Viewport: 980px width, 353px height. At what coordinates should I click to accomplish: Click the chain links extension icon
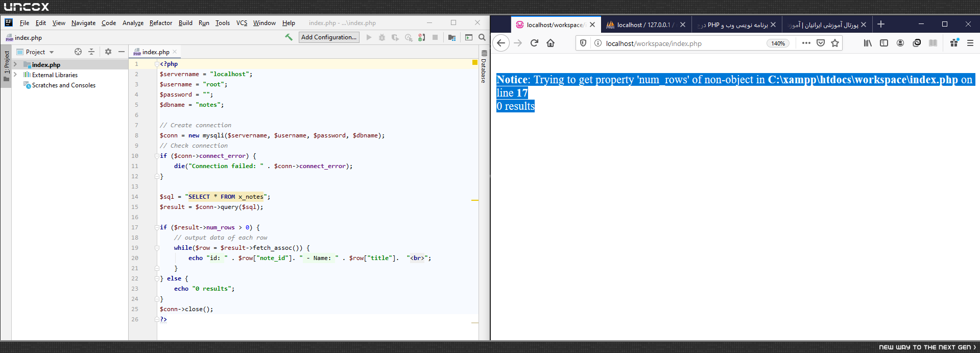[x=917, y=43]
